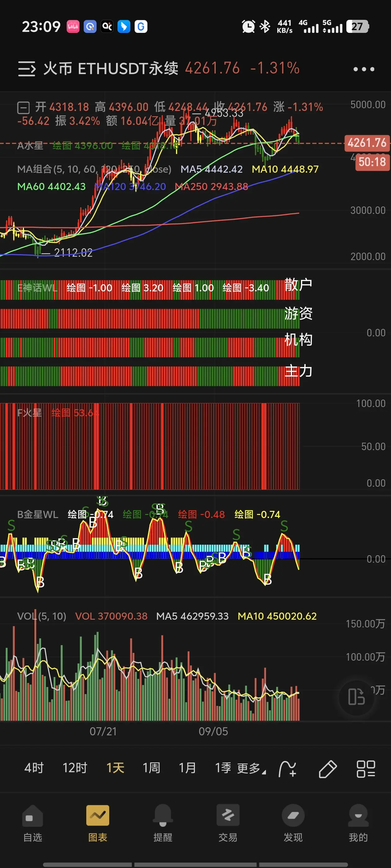Tap the VOL 370090.38 value
The image size is (391, 868).
(x=111, y=616)
